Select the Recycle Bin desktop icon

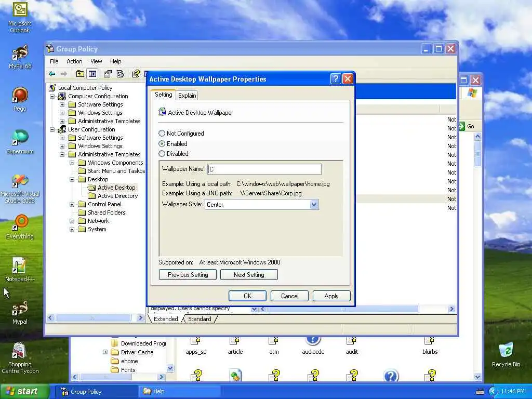click(x=506, y=355)
